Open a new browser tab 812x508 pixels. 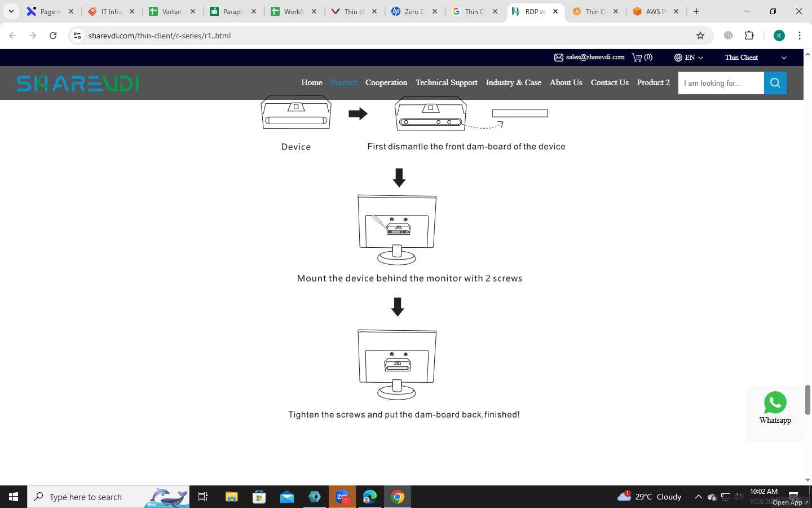(696, 11)
